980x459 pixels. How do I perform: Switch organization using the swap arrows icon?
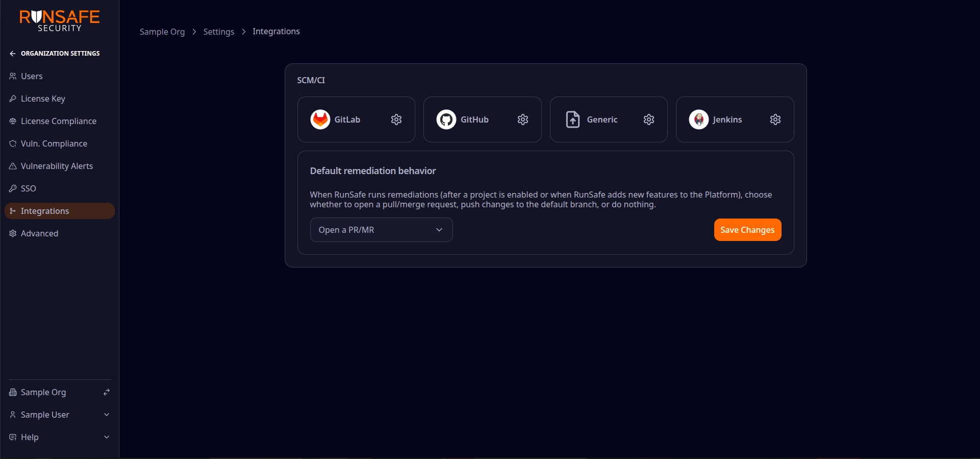pos(107,392)
